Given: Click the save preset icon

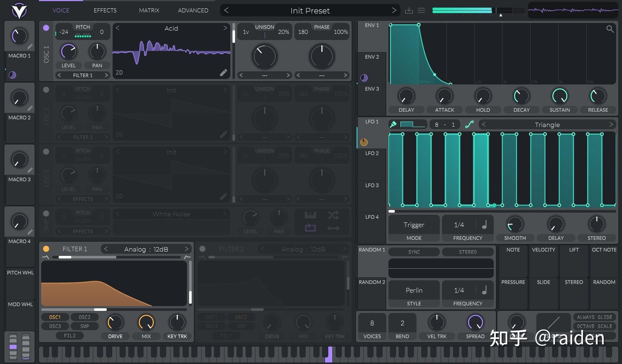Looking at the screenshot, I should coord(409,11).
